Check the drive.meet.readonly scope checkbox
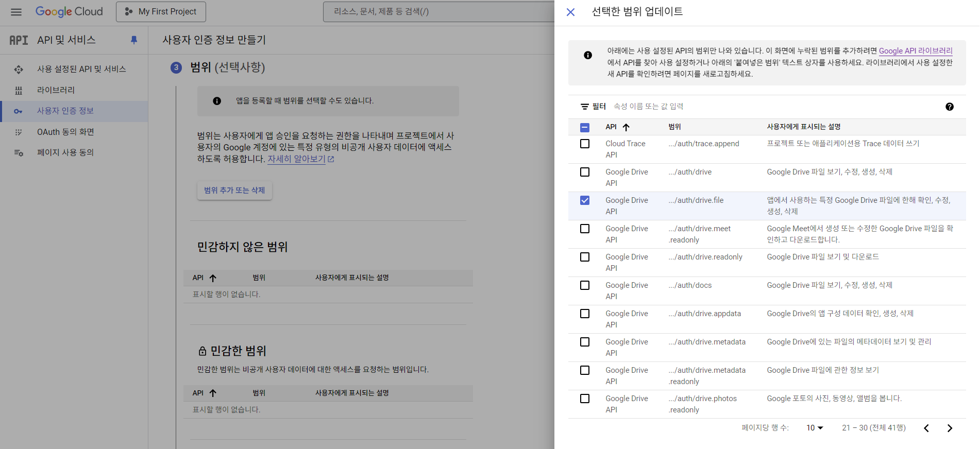Screen dimensions: 980x449 point(585,229)
